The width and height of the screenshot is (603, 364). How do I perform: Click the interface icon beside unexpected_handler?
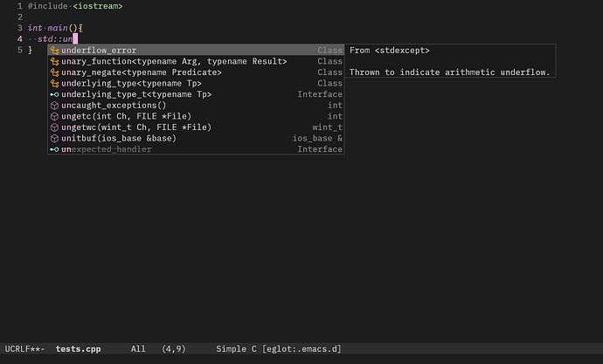click(x=54, y=149)
